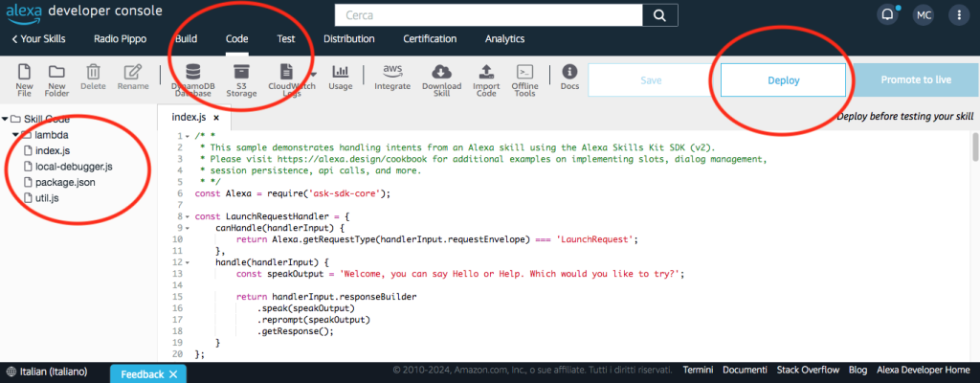Viewport: 980px width, 383px height.
Task: Open the Stack Overflow footer link
Action: [807, 371]
